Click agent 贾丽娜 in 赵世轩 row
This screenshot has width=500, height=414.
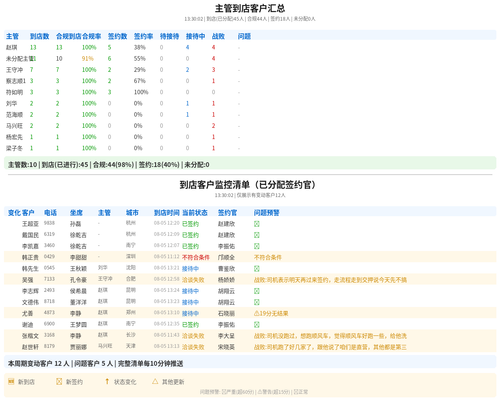[x=78, y=347]
